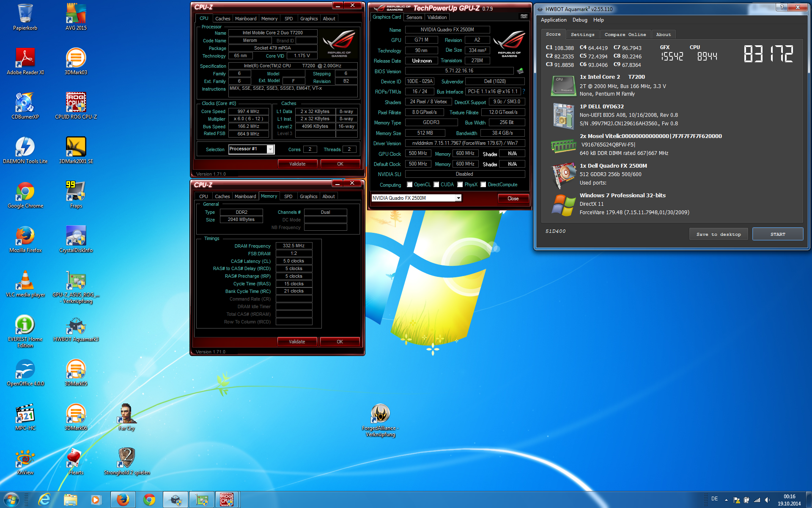Launch VLC media player shortcut

25,284
